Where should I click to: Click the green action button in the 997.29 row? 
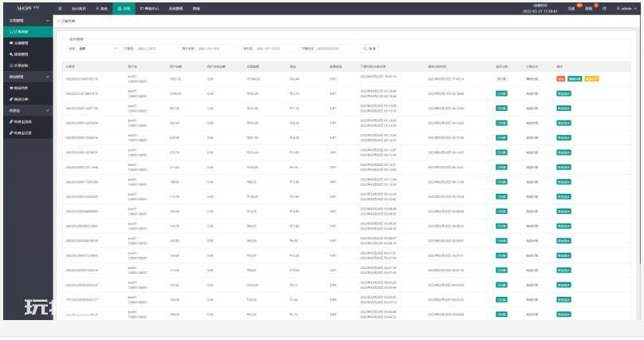pos(563,108)
